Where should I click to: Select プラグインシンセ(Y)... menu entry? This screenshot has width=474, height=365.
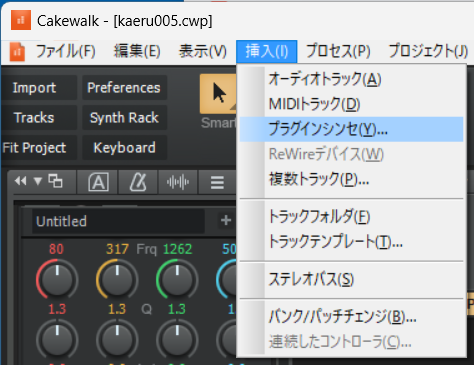351,129
